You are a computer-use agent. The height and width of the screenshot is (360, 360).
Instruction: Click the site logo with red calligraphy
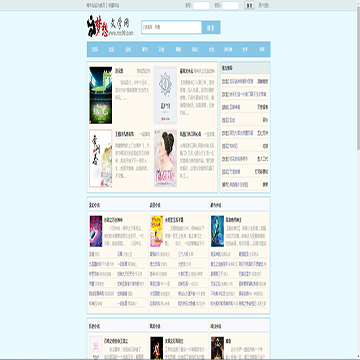click(110, 27)
